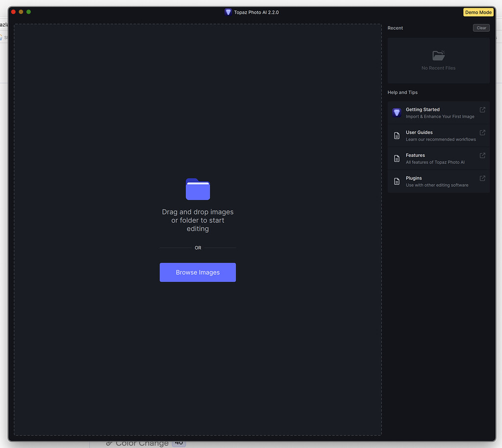
Task: Click the No Recent Files folder icon
Action: click(x=438, y=55)
